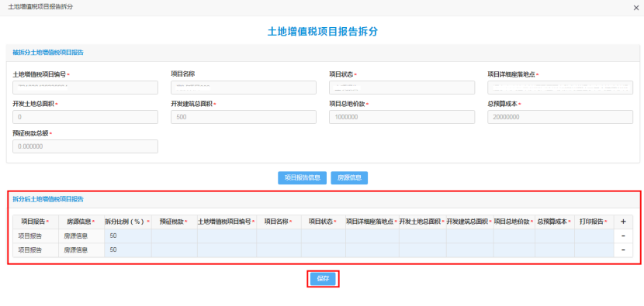This screenshot has width=644, height=306.
Task: Click the blue 土地增值税项目报告拆分 page heading
Action: (x=323, y=32)
